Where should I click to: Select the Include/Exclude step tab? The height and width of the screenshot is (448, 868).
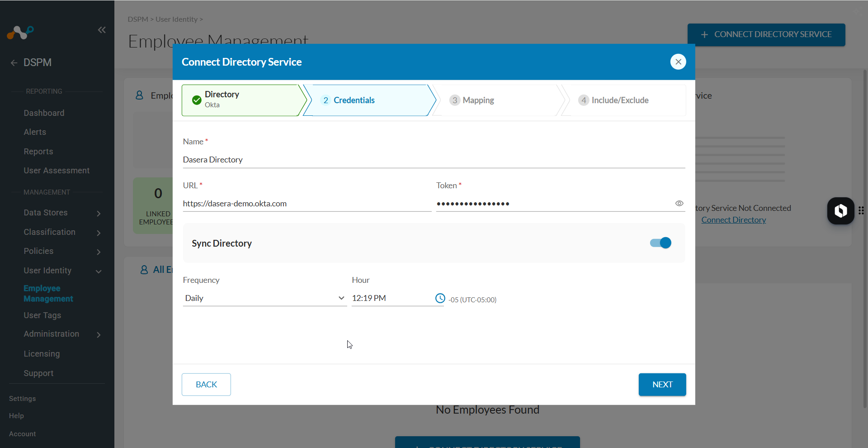623,100
